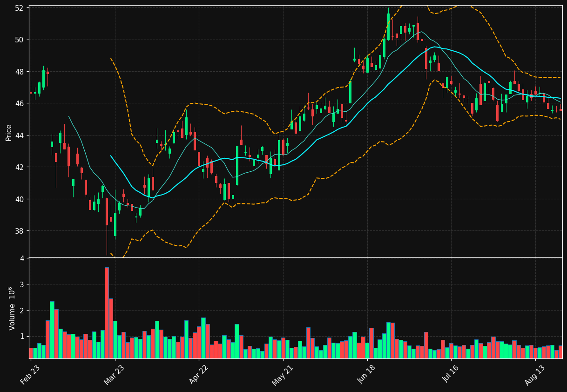Click the tallest red volume bar

(x=107, y=313)
